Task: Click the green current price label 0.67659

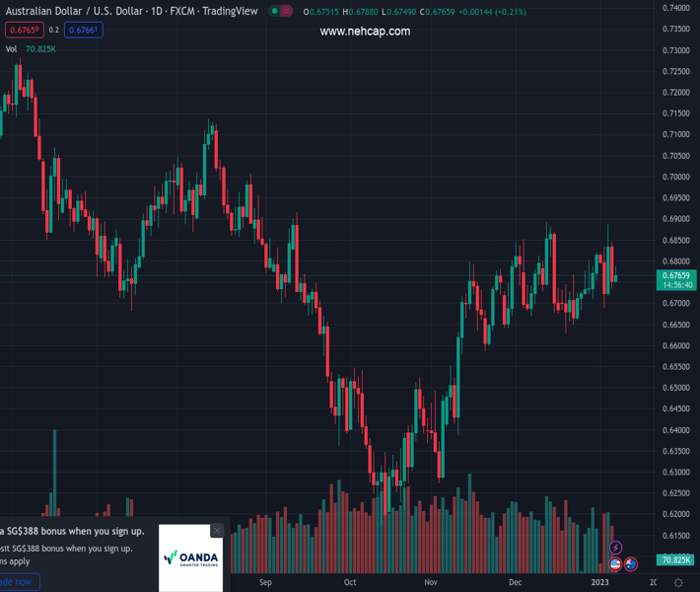Action: (675, 275)
